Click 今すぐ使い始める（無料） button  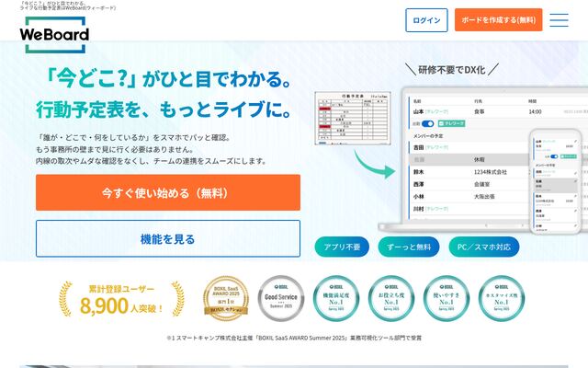(168, 192)
